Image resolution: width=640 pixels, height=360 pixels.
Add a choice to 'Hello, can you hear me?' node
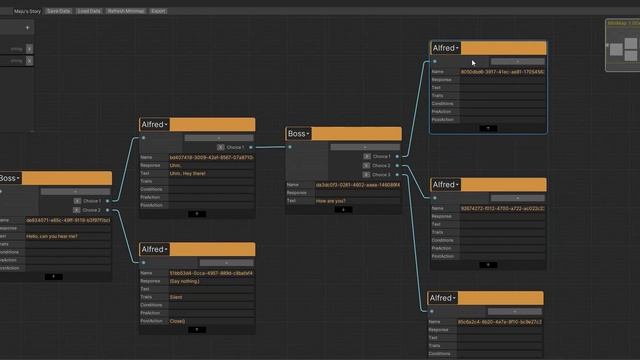pyautogui.click(x=76, y=191)
